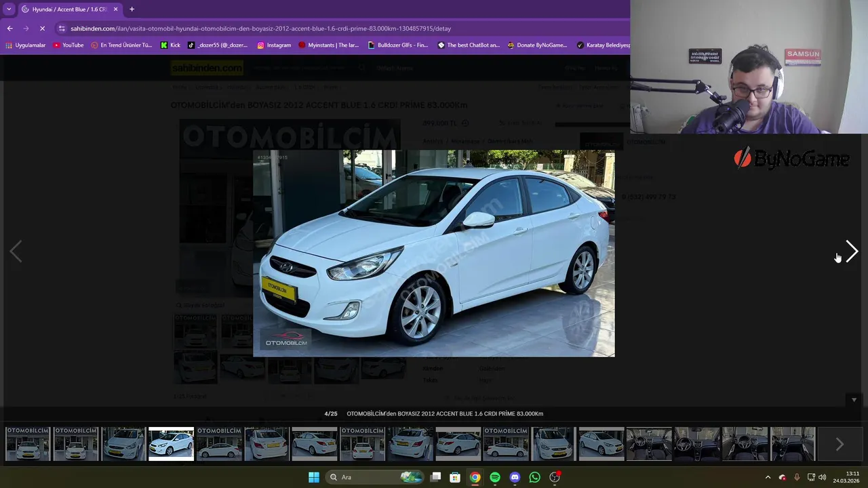Go back to the previous browser page
The image size is (868, 488).
[x=9, y=28]
